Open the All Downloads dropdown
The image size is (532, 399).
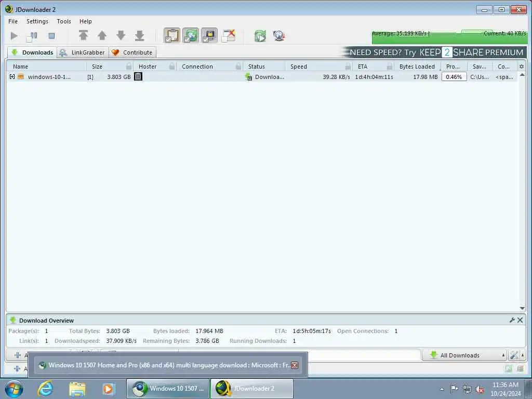click(464, 355)
